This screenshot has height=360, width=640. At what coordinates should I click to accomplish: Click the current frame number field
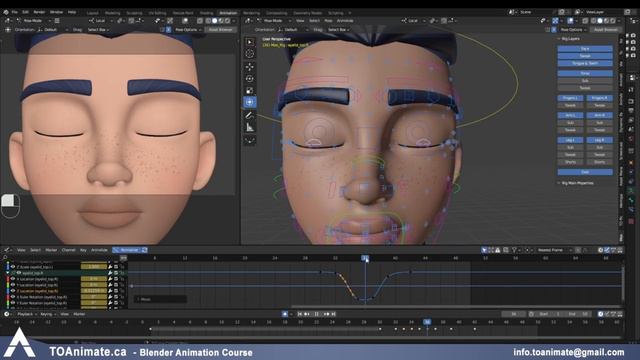[x=513, y=314]
